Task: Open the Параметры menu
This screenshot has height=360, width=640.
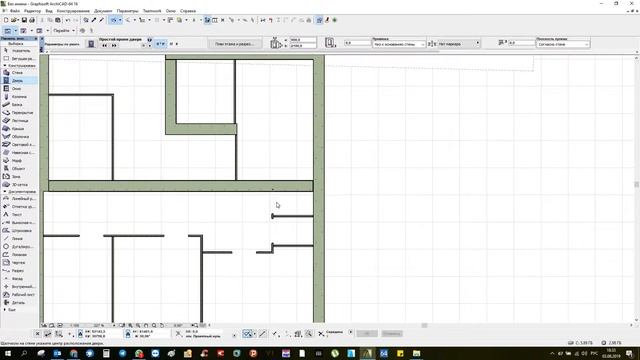Action: point(127,11)
